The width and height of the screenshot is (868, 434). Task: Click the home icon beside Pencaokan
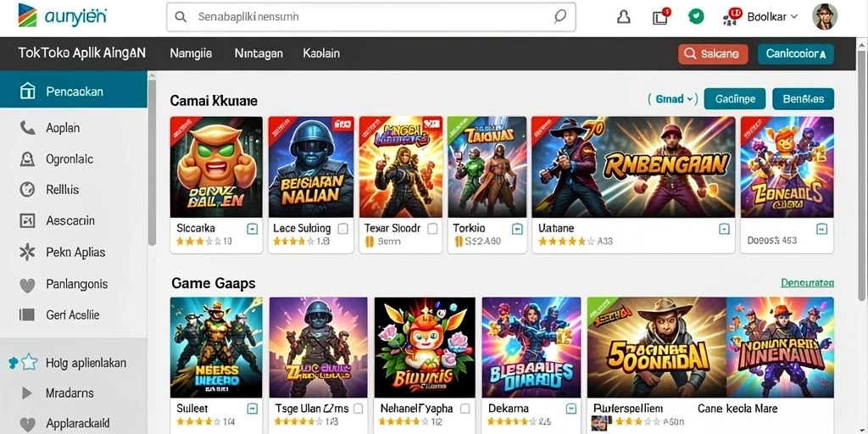(x=27, y=92)
